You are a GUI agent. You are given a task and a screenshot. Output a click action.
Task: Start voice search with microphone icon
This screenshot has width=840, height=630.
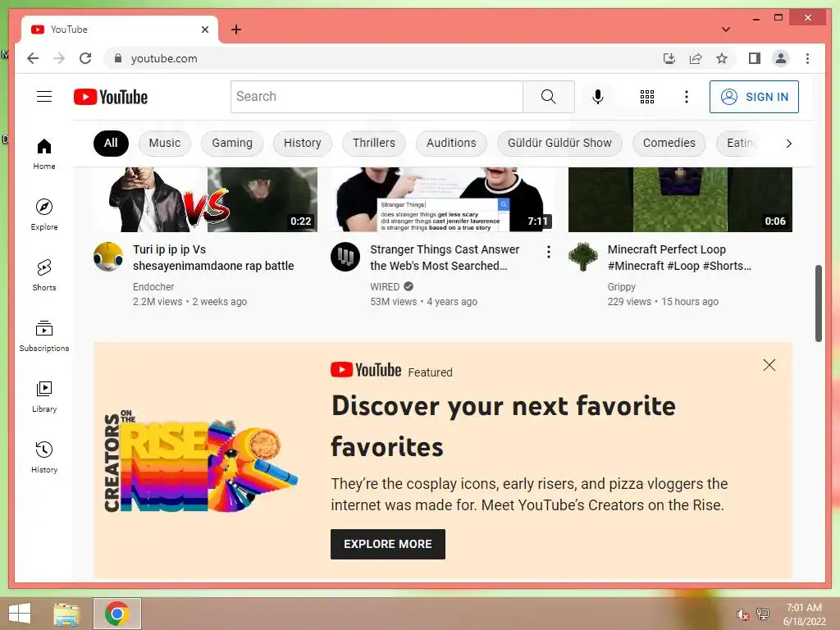click(598, 97)
